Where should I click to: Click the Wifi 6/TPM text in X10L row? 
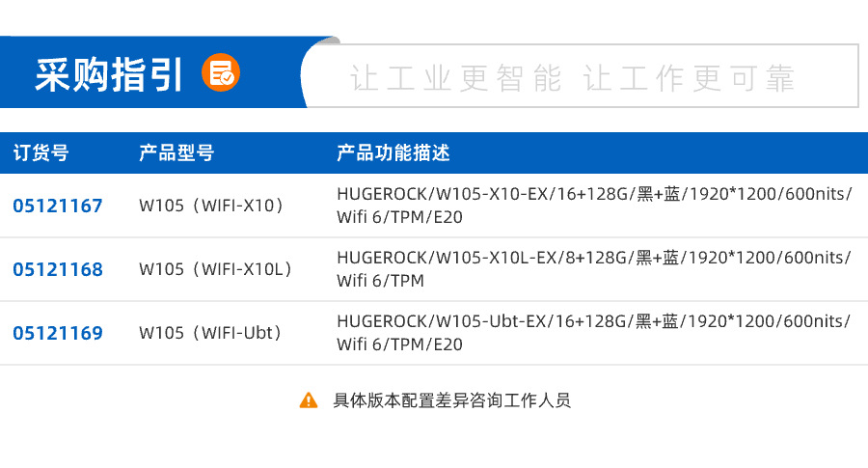(380, 282)
